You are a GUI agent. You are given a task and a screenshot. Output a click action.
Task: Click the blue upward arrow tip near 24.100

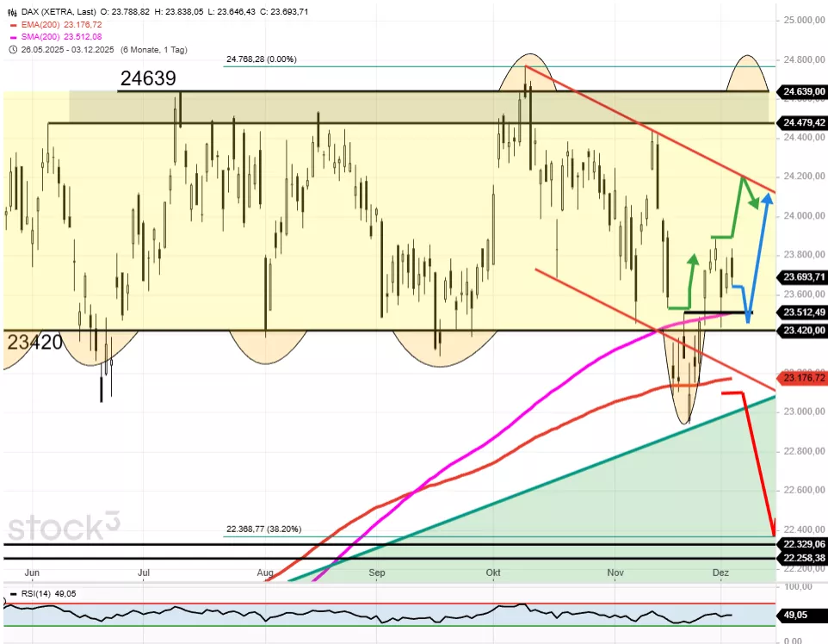point(767,198)
